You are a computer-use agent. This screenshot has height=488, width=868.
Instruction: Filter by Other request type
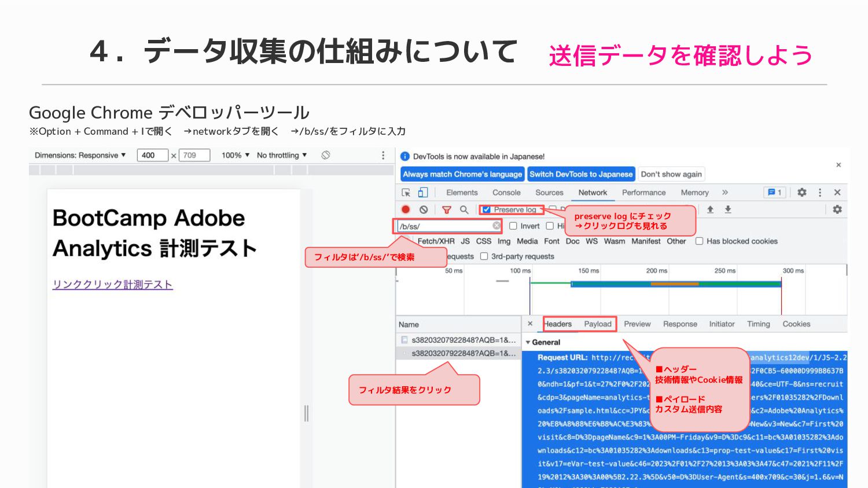pos(676,241)
